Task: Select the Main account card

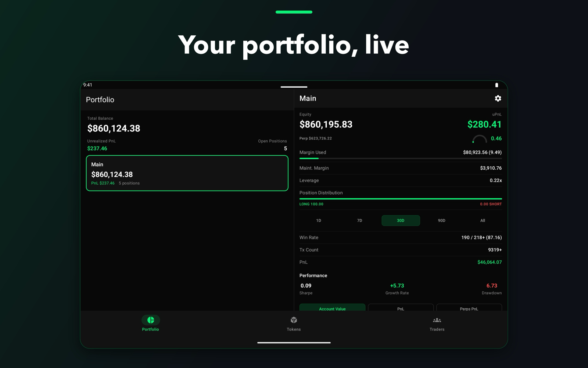Action: [187, 173]
